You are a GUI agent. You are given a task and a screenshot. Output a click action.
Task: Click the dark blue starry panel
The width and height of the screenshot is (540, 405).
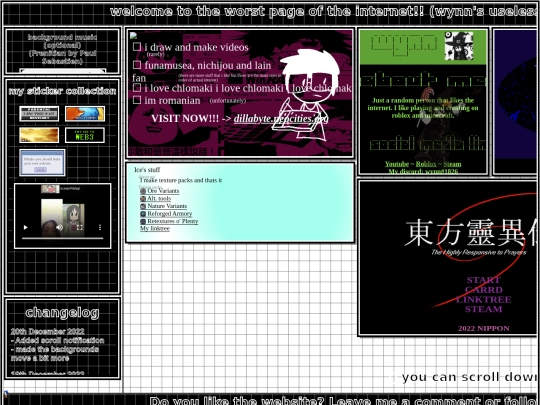point(517,102)
